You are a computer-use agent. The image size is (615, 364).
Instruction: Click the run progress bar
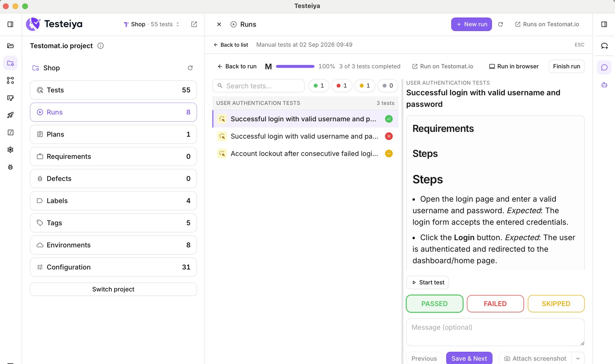[x=295, y=66]
